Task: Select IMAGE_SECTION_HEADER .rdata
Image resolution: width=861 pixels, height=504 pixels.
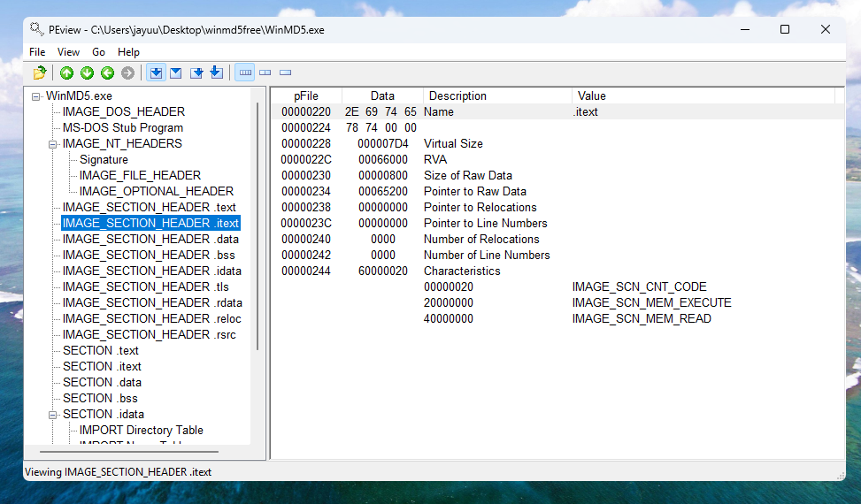Action: pos(153,302)
